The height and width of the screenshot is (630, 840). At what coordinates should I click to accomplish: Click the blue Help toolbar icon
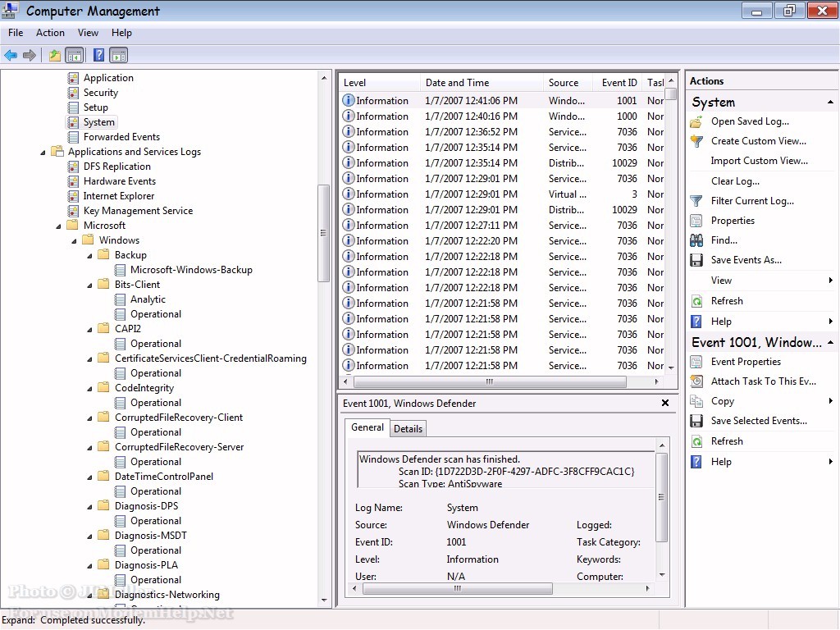pyautogui.click(x=99, y=55)
